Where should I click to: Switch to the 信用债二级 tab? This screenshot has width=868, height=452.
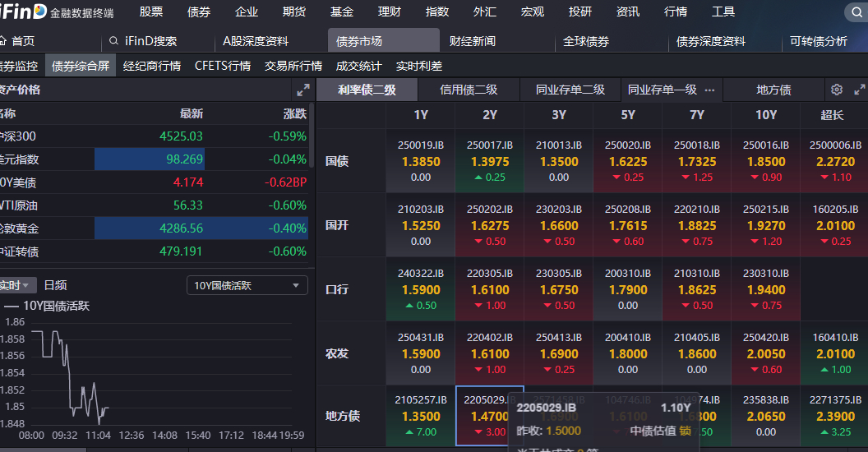coord(469,90)
